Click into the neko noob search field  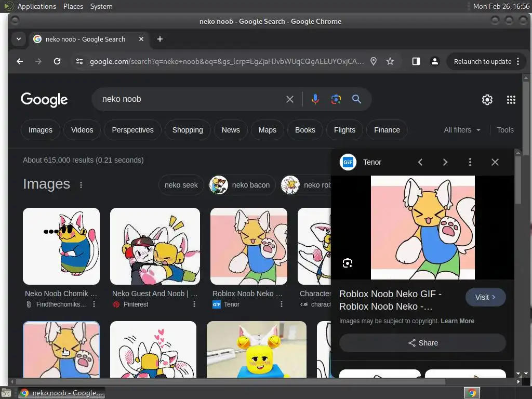pos(190,99)
